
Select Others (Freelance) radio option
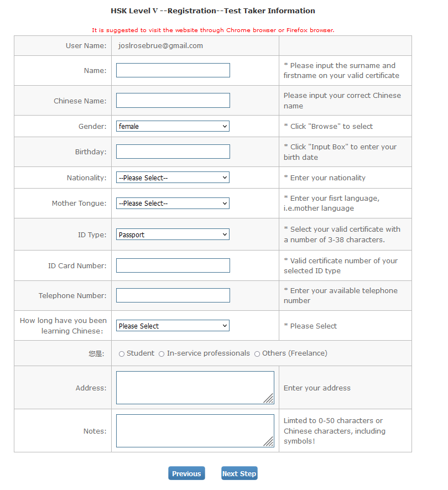click(257, 354)
